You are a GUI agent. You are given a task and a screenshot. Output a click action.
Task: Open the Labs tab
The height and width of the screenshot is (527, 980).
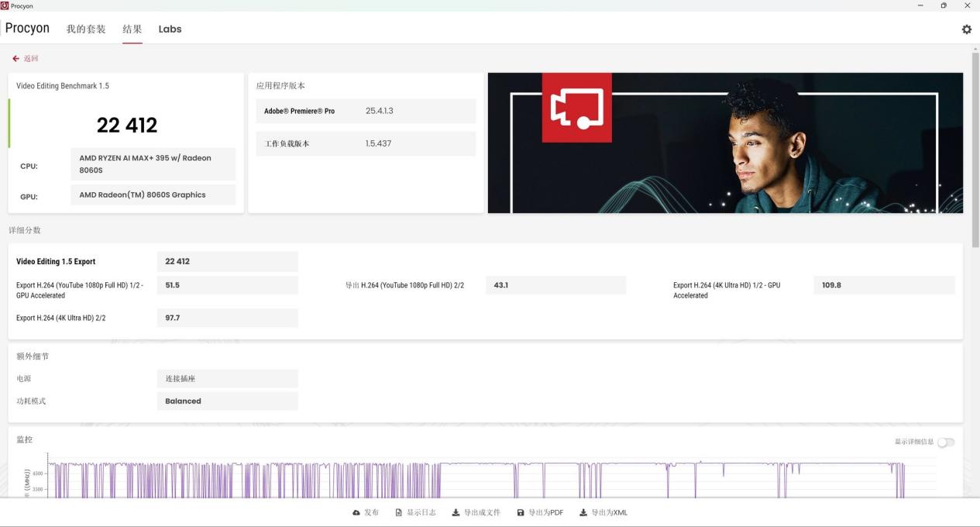[x=170, y=29]
